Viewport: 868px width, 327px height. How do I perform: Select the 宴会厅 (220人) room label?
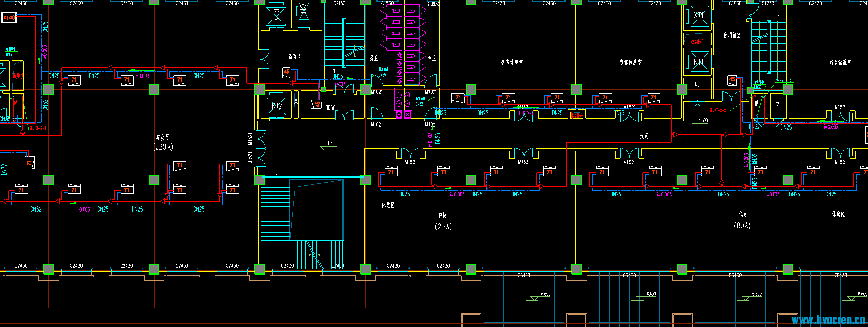pos(163,142)
